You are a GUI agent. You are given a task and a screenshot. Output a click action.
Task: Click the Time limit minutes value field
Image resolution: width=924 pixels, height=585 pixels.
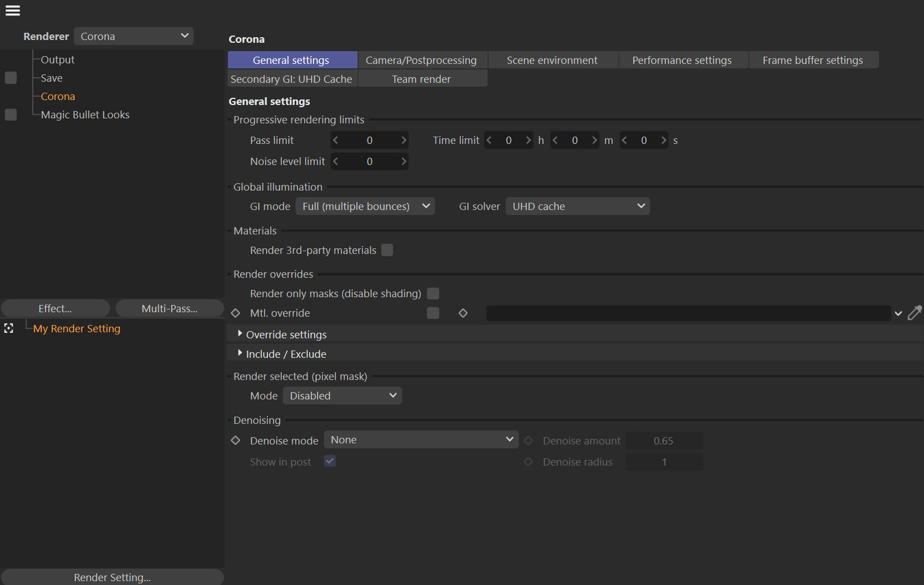pos(575,141)
